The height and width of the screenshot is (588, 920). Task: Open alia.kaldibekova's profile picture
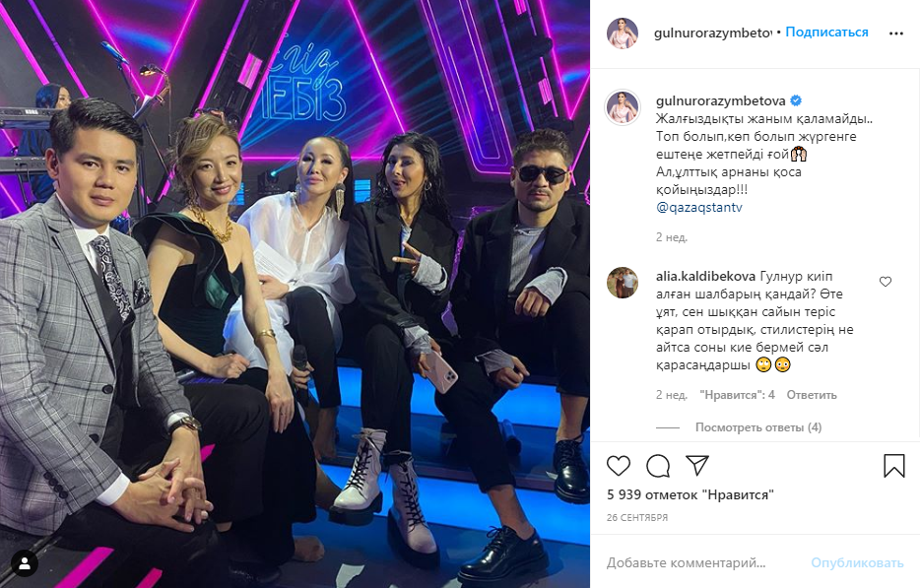623,283
